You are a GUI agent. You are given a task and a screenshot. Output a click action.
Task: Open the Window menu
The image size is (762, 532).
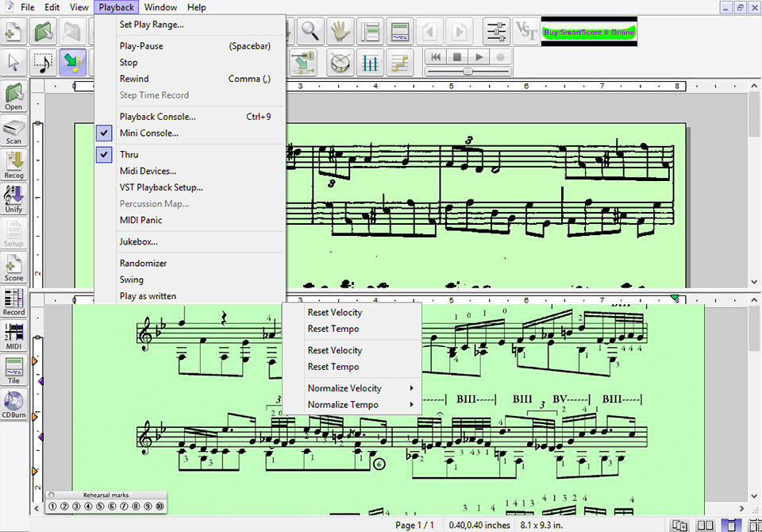coord(160,7)
